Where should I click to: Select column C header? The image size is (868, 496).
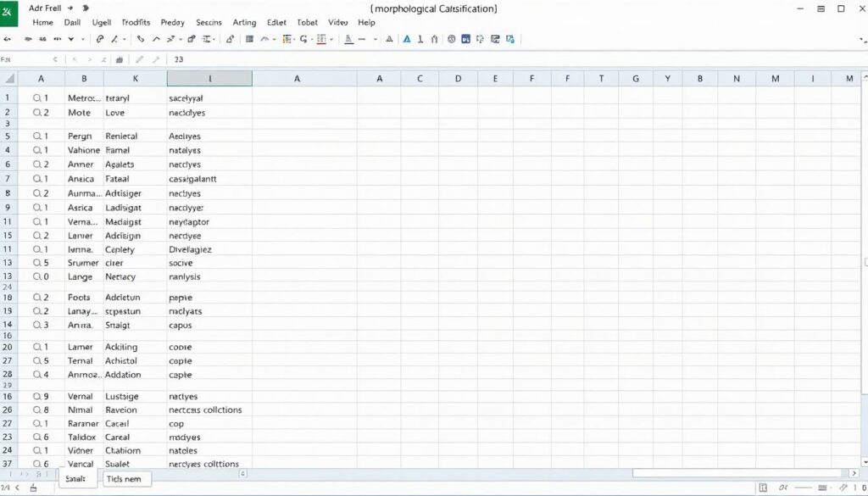[x=420, y=79]
